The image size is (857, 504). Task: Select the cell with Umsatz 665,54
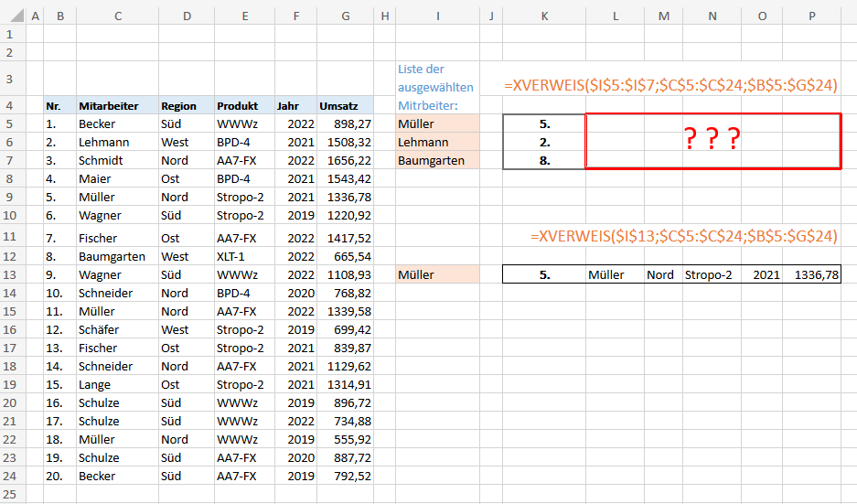(x=346, y=256)
